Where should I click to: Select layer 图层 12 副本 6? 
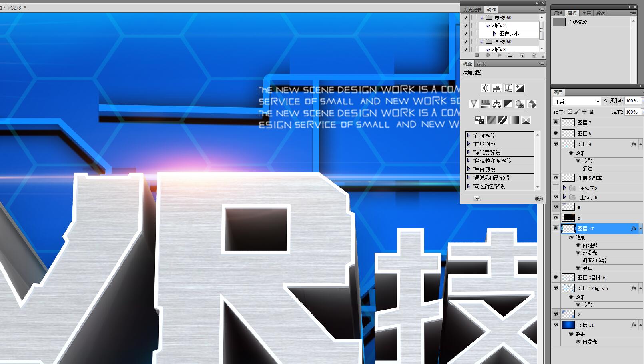coord(593,288)
